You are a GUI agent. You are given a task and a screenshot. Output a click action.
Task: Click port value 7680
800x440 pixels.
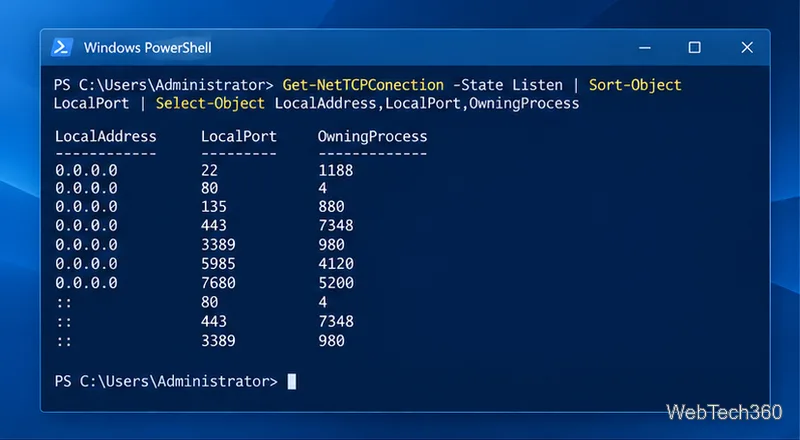pyautogui.click(x=218, y=283)
